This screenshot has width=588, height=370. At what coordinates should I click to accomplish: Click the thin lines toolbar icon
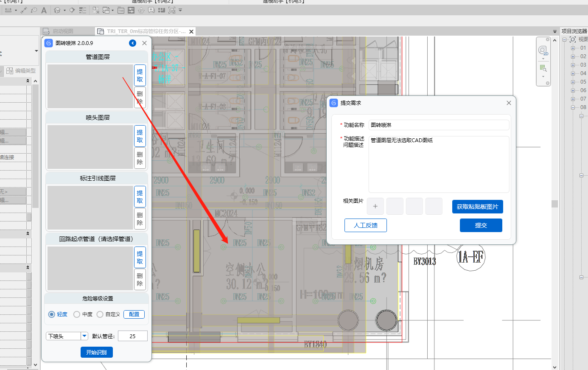(x=83, y=10)
